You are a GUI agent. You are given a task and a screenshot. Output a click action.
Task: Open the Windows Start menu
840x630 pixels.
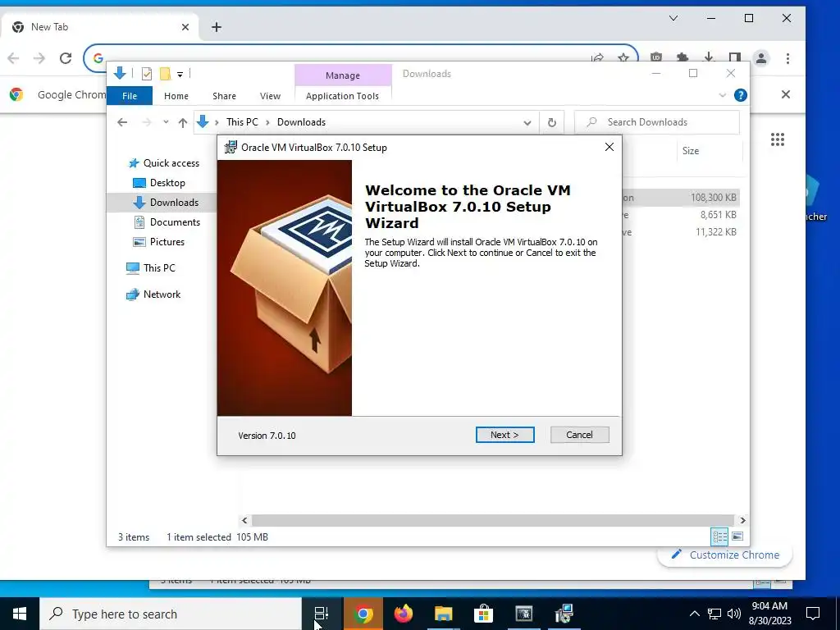(x=20, y=614)
